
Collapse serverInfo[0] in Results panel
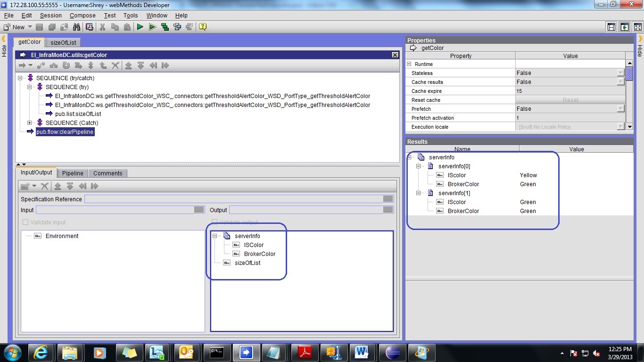pos(418,166)
